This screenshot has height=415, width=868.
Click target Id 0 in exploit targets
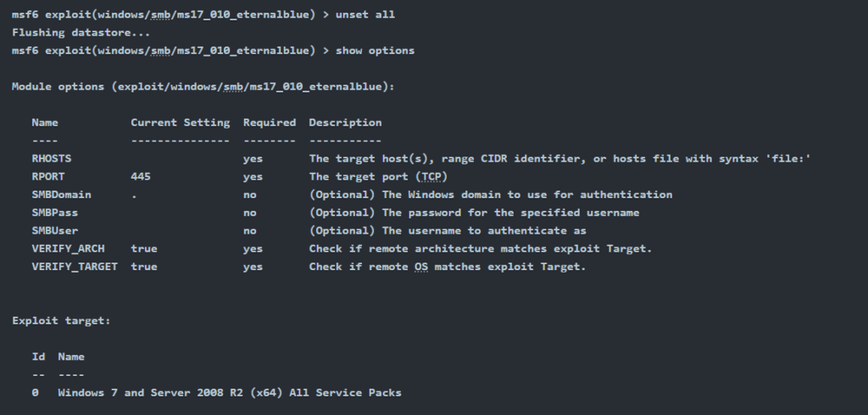36,393
